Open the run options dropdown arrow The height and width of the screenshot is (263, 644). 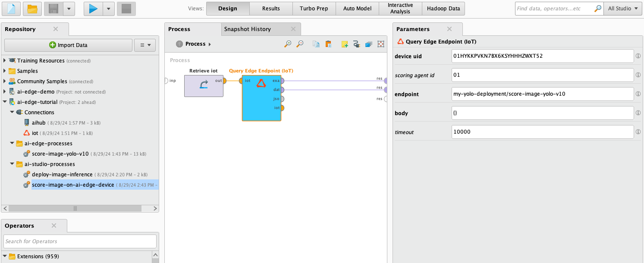109,9
